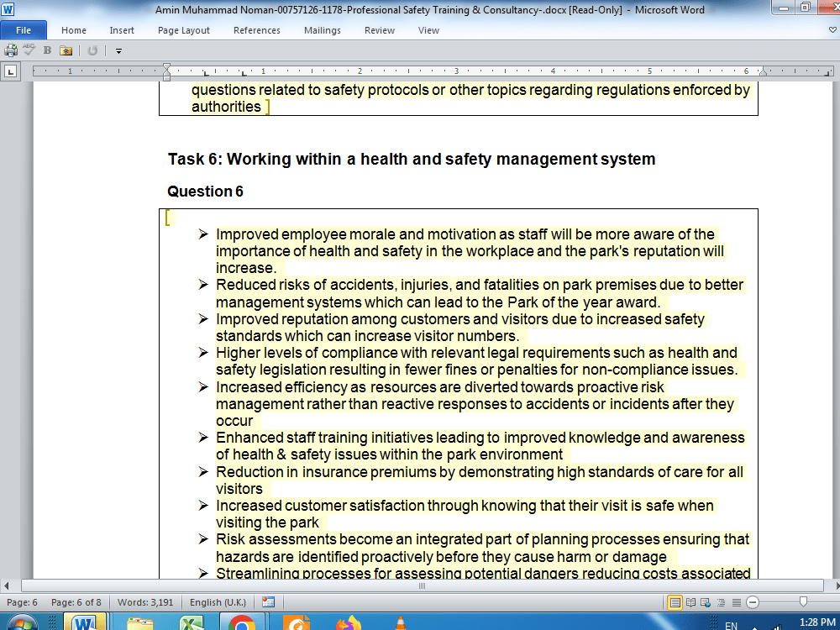
Task: Click the vertical scrollbar on the right
Action: pyautogui.click(x=834, y=336)
